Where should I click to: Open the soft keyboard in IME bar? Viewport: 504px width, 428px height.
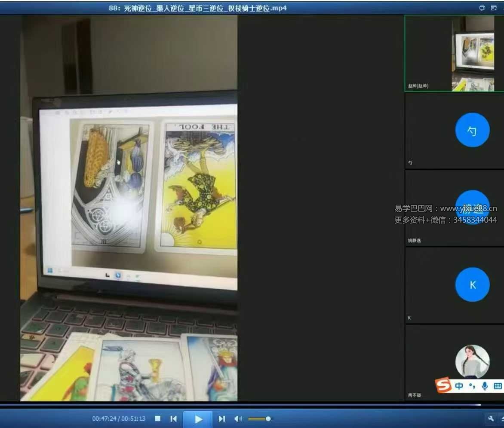pyautogui.click(x=498, y=386)
